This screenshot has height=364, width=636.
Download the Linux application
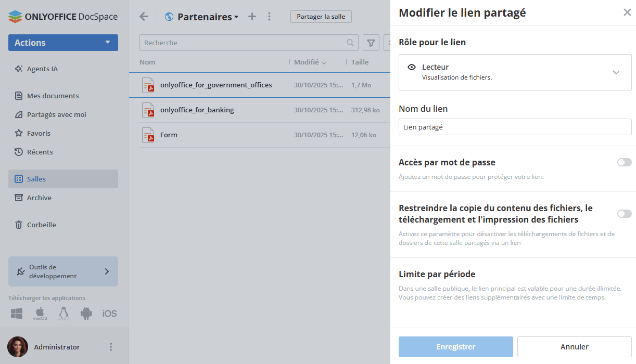point(63,313)
